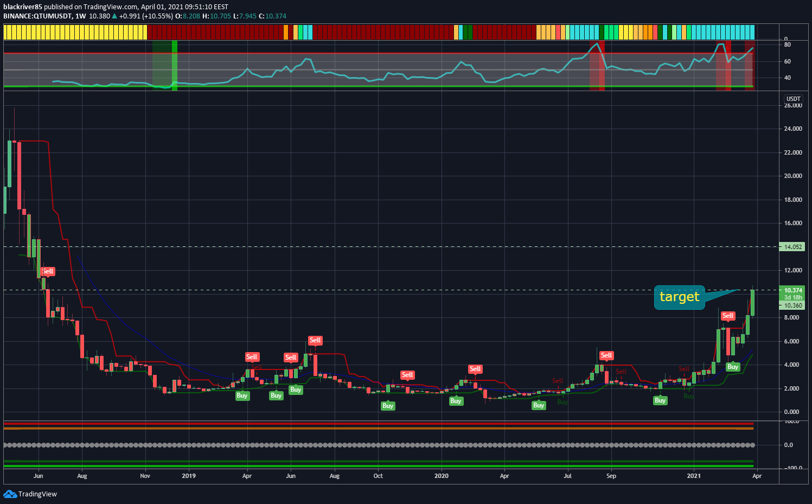Click the Sell marker from November 2019
The width and height of the screenshot is (812, 504).
pyautogui.click(x=407, y=375)
